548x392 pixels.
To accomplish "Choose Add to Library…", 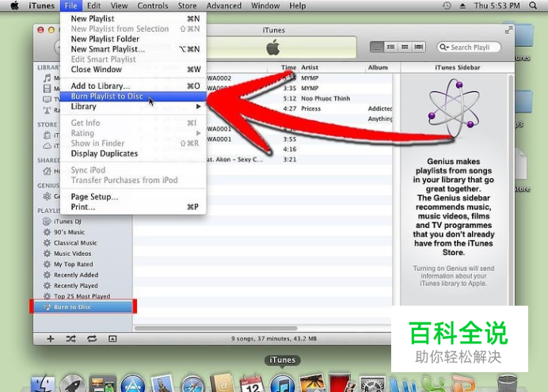I will pos(133,86).
